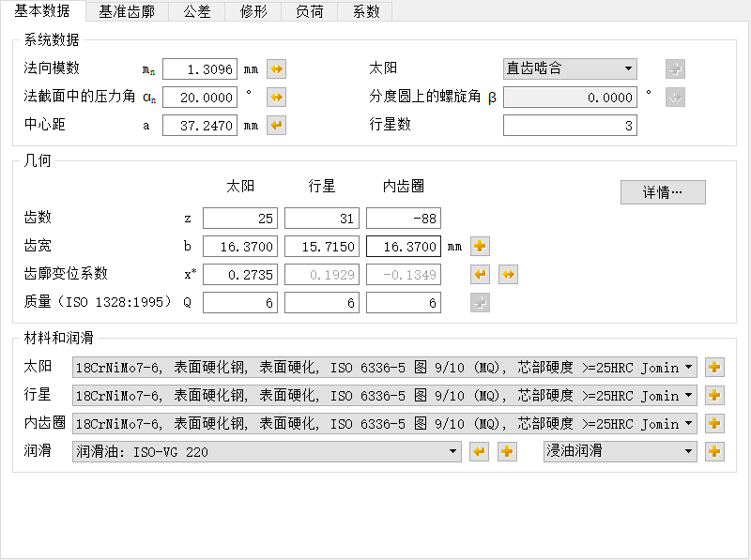
Task: Click the plus icon beside the ring gear material
Action: click(x=714, y=423)
